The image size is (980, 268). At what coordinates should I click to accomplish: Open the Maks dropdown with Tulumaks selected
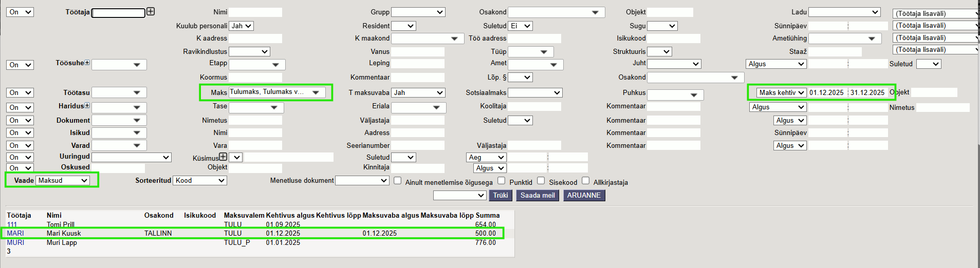[275, 92]
